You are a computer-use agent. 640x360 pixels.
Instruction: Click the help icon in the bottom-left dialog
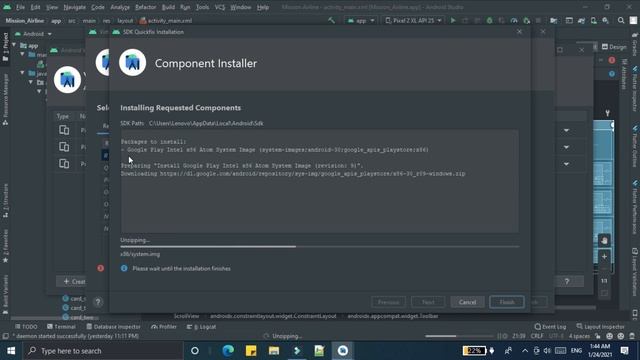pyautogui.click(x=98, y=302)
